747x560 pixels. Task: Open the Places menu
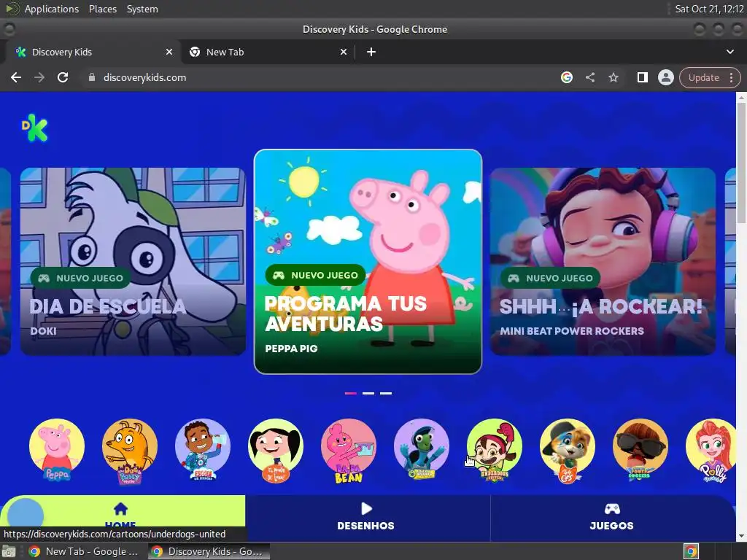click(103, 9)
